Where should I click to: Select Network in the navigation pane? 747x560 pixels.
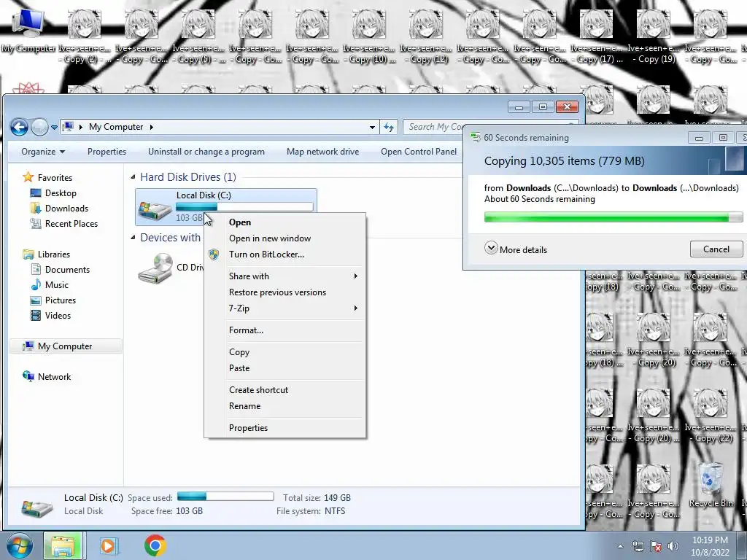point(54,377)
